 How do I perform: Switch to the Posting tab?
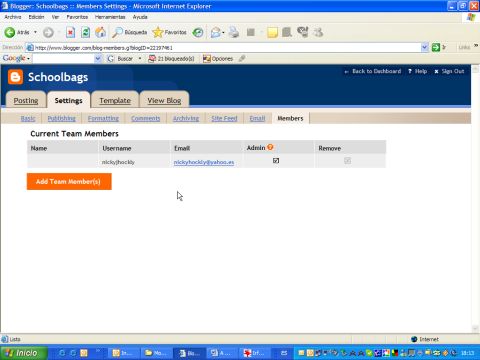(26, 100)
